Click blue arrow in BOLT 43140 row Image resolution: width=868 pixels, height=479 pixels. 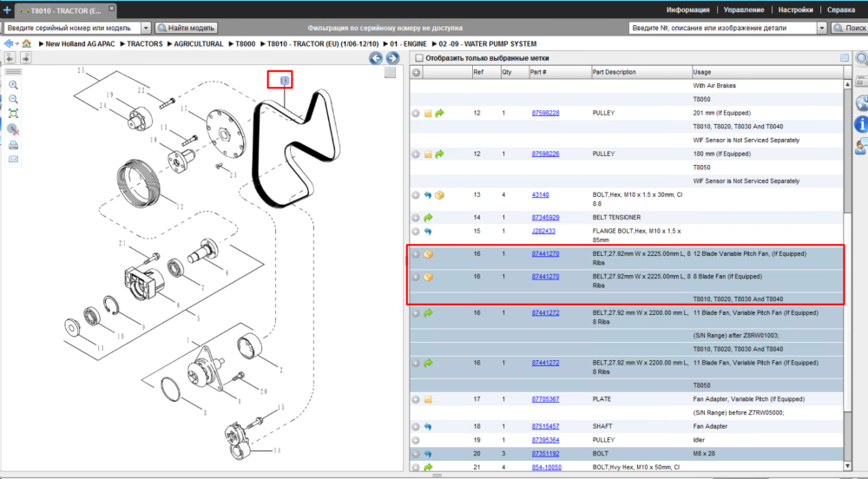pyautogui.click(x=428, y=195)
